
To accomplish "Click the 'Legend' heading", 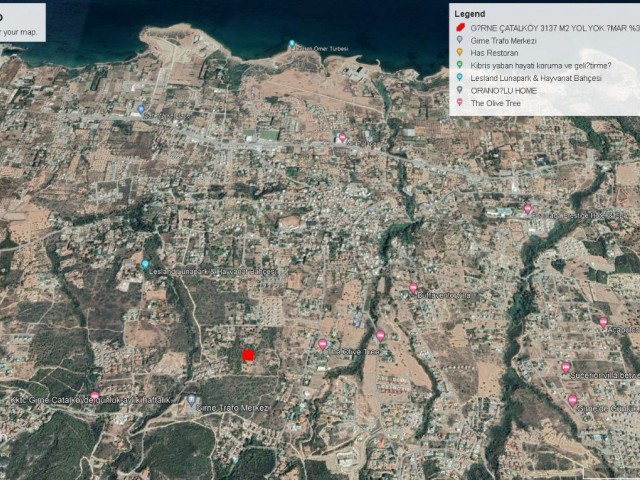I will click(470, 14).
